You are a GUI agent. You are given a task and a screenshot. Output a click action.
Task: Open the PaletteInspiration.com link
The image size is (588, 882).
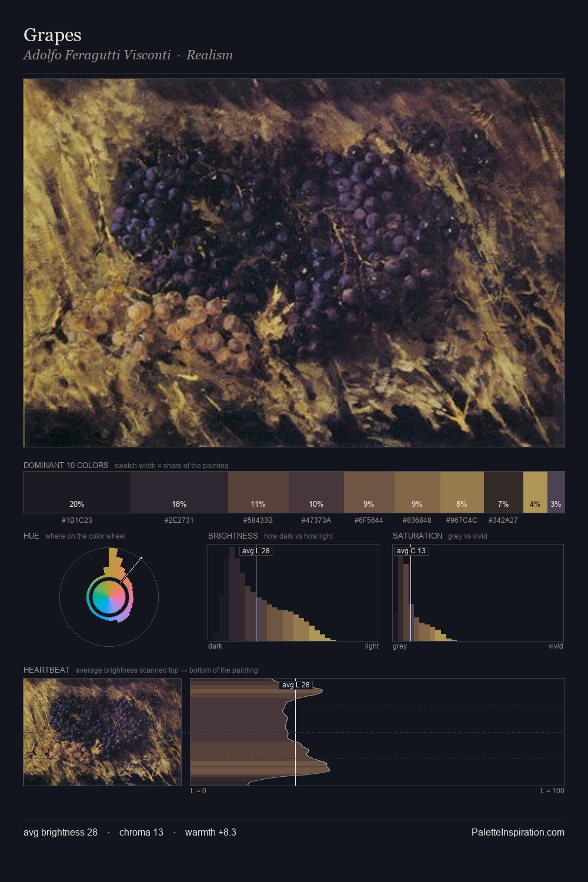pos(518,833)
